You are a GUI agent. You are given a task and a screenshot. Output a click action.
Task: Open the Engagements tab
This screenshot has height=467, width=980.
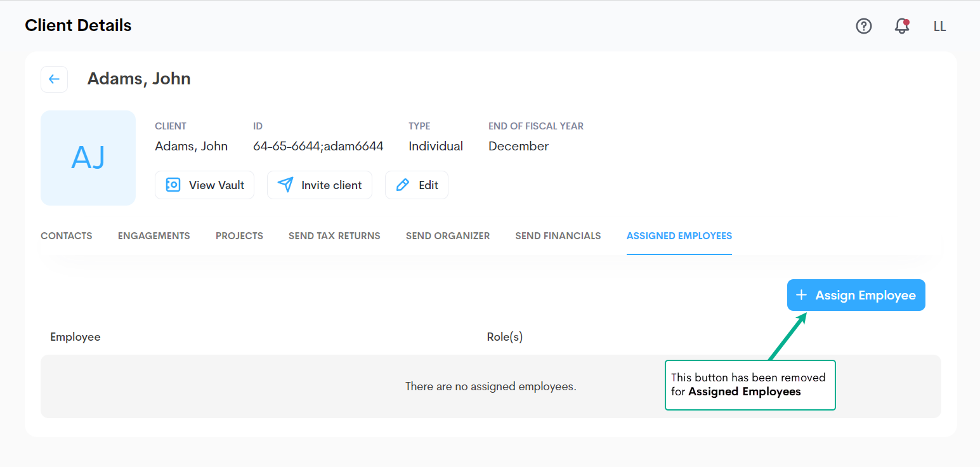coord(154,236)
